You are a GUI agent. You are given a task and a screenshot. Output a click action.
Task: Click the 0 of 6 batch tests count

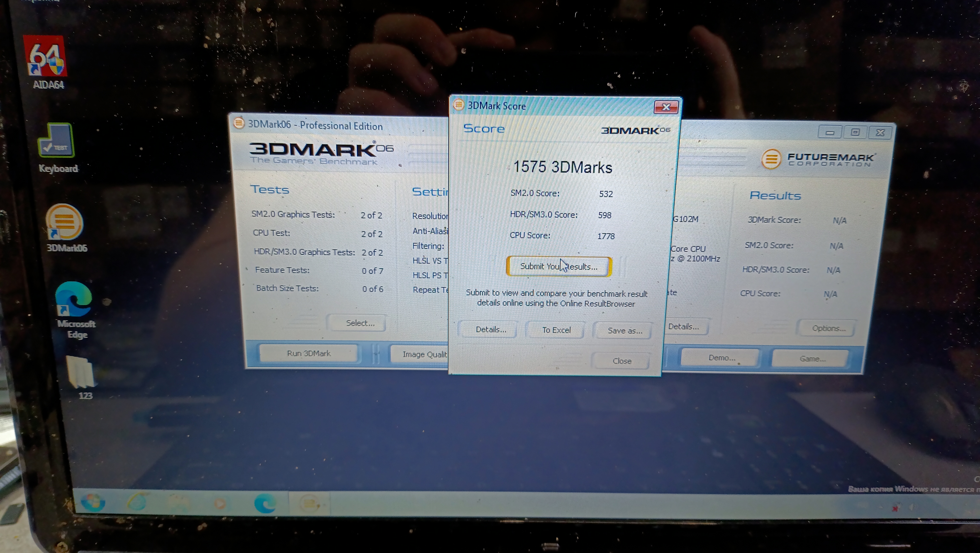tap(372, 289)
